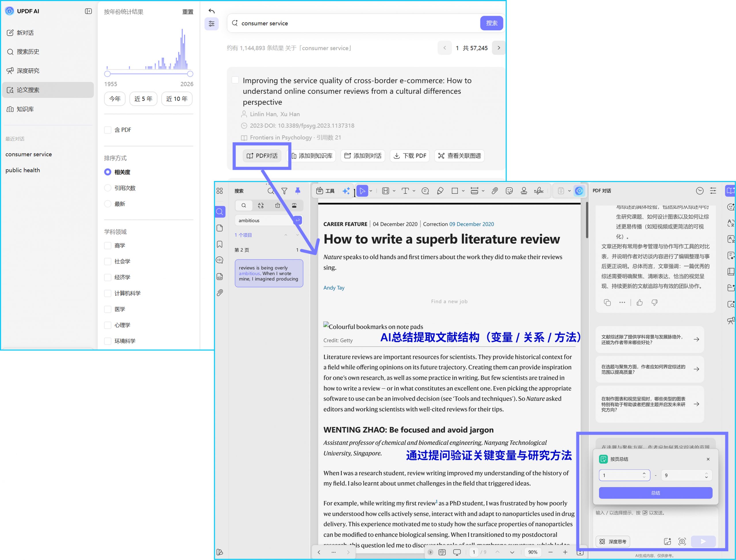Open dropdown arrow next to save icon
Screen dimensions: 736x560
point(569,191)
